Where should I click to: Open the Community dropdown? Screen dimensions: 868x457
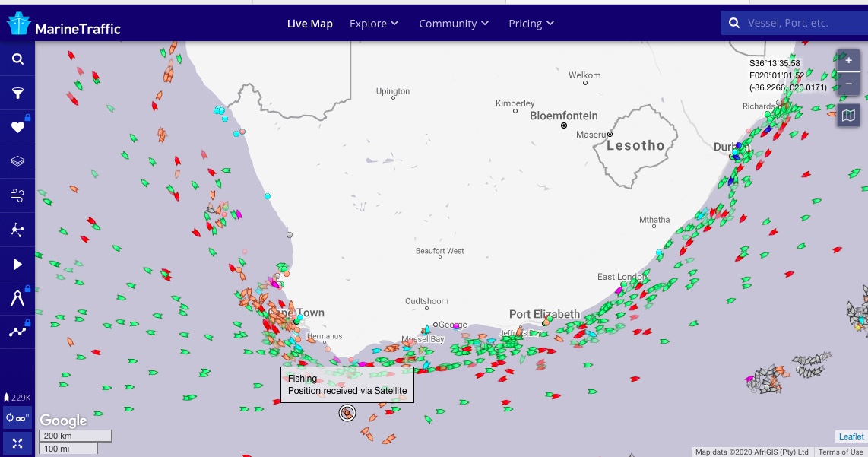pos(453,24)
